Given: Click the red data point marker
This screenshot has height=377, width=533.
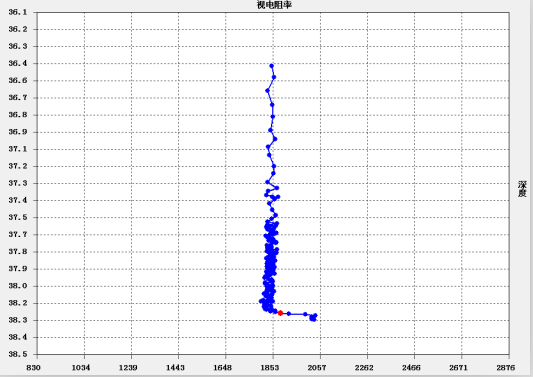Looking at the screenshot, I should pos(280,313).
